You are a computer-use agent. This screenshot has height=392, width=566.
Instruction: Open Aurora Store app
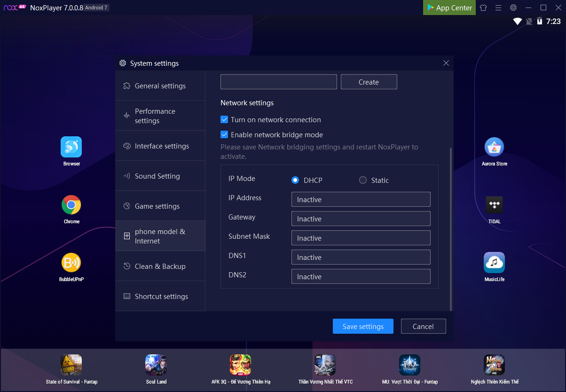pos(494,147)
